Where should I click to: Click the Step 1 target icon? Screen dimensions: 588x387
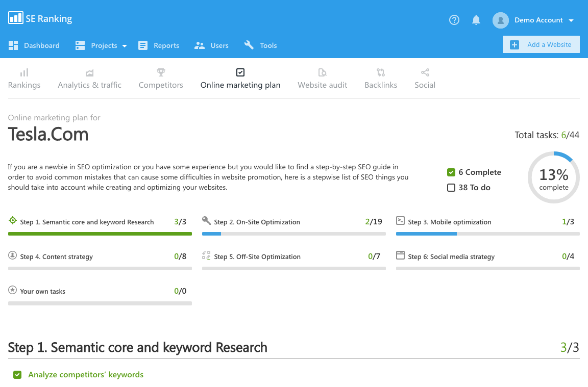pos(12,220)
